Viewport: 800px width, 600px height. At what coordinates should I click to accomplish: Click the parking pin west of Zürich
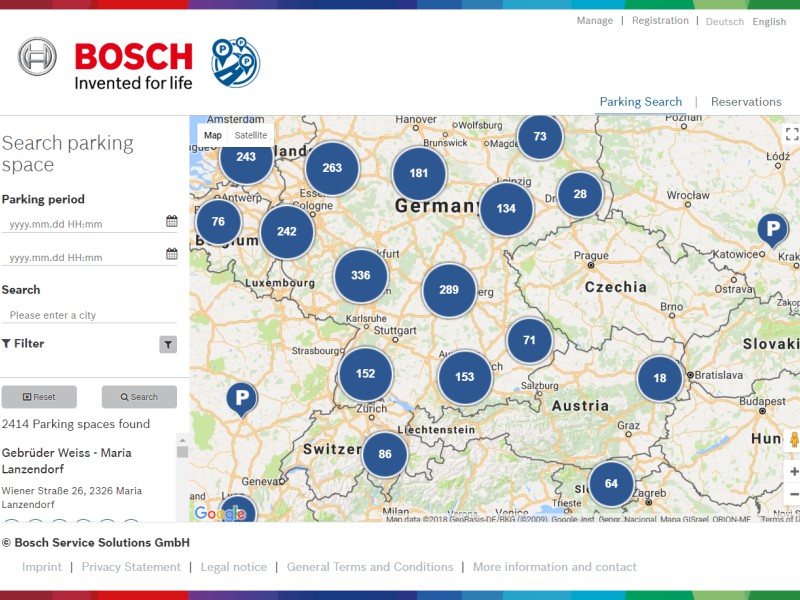242,399
